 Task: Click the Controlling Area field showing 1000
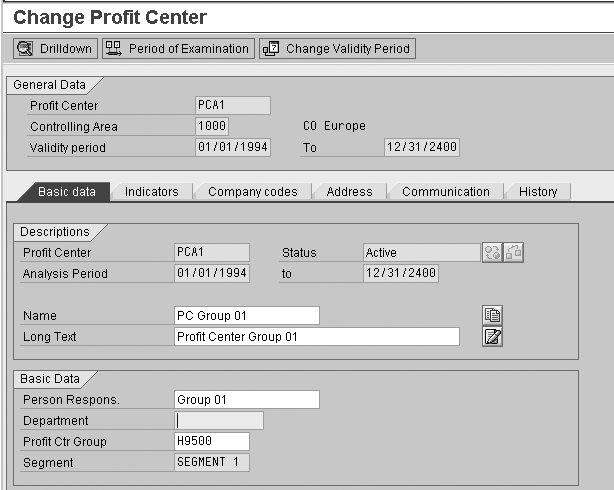point(212,127)
